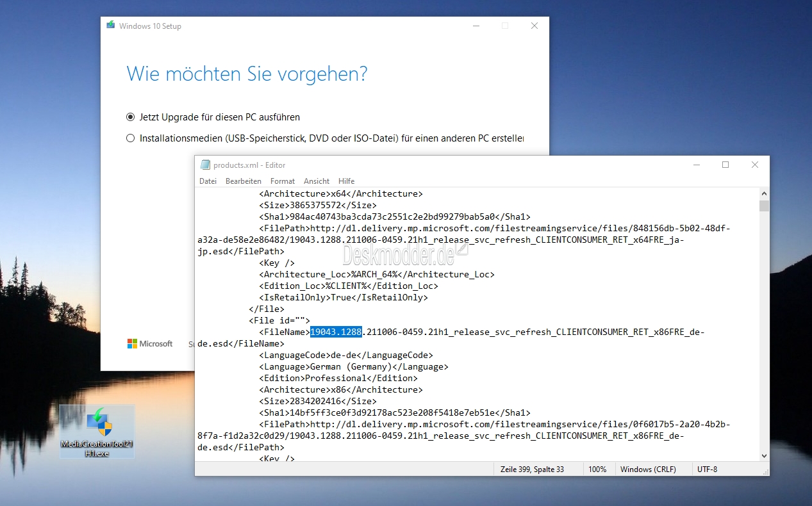Click UTF-8 encoding in status bar
This screenshot has width=812, height=506.
coord(708,469)
